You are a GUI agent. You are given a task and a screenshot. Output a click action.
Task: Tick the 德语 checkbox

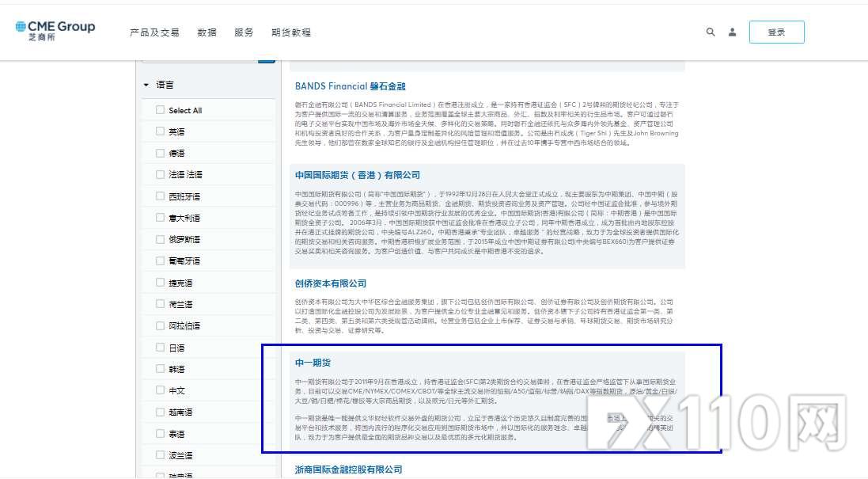[x=160, y=153]
